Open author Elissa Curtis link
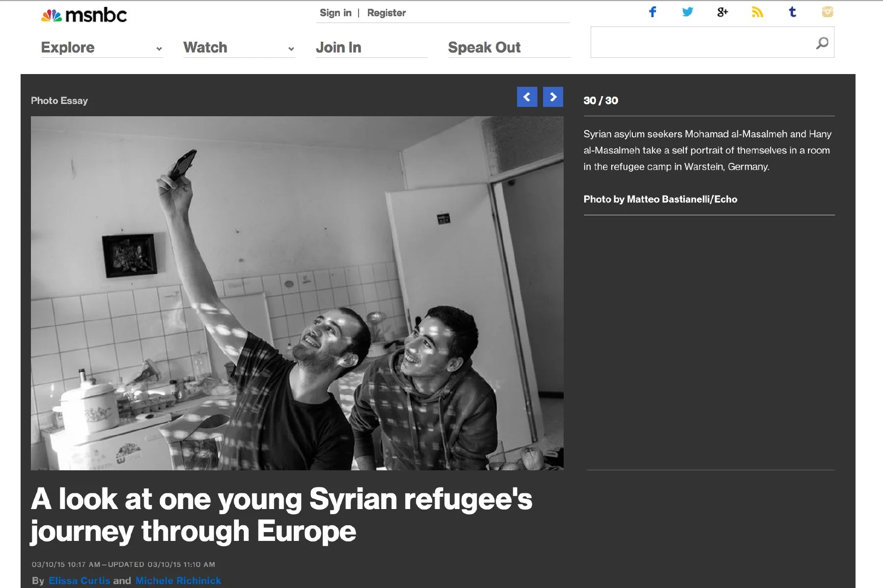 pyautogui.click(x=79, y=581)
